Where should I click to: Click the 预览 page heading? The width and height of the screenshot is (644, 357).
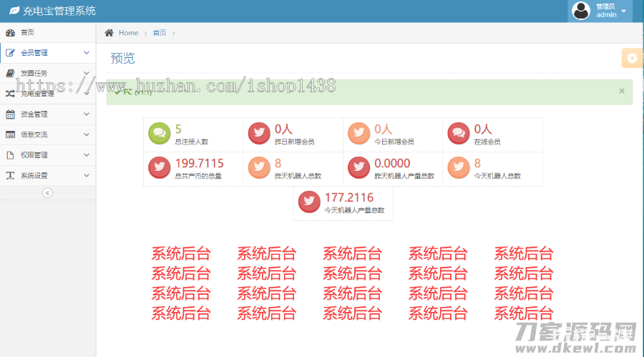(x=122, y=59)
